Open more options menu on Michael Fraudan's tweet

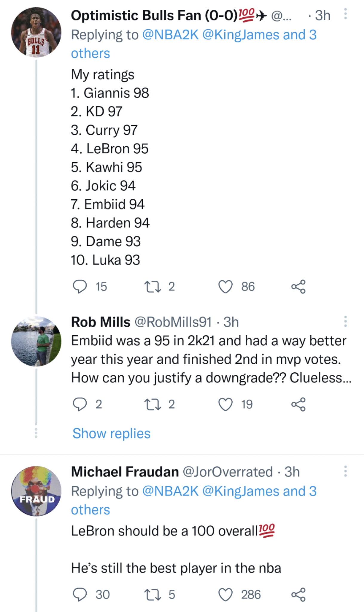pyautogui.click(x=345, y=471)
